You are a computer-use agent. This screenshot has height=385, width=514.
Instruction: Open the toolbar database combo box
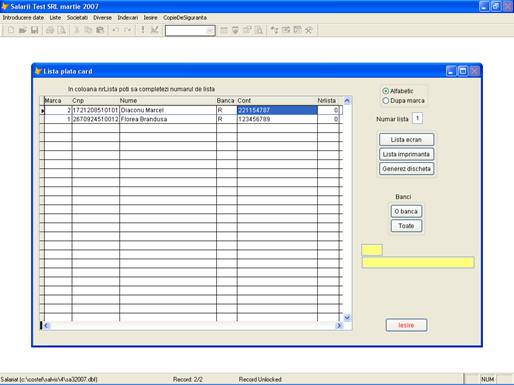210,31
